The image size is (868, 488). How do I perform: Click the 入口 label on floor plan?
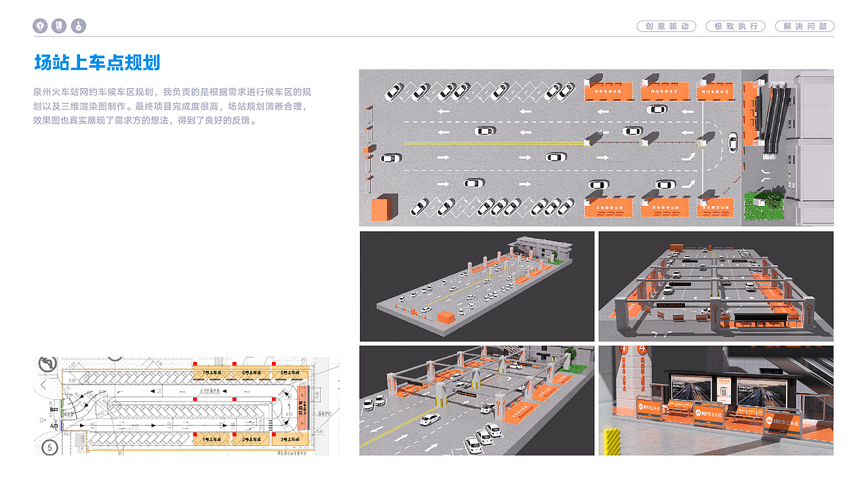pos(54,425)
